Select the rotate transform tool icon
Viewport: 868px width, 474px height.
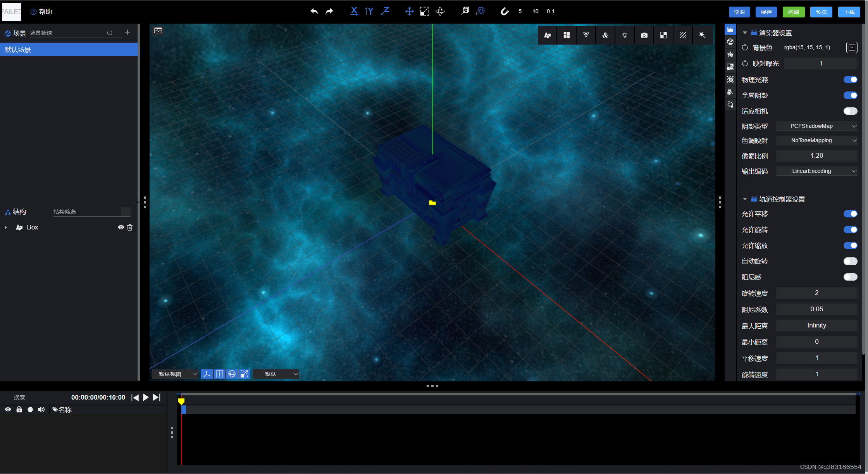coord(440,11)
